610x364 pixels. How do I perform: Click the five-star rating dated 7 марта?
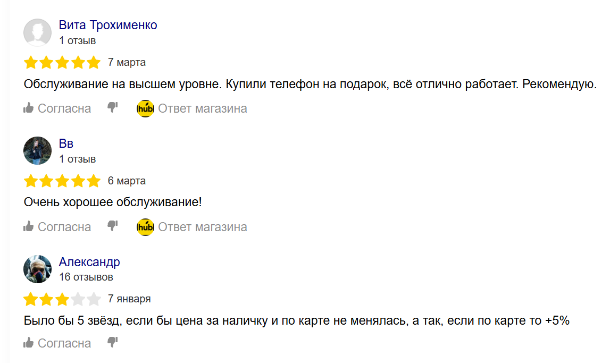(x=62, y=63)
